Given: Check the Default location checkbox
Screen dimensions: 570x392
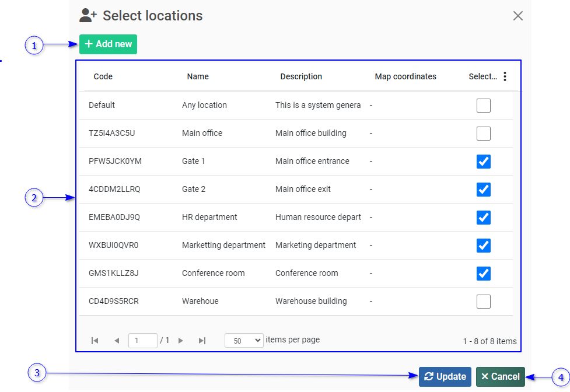Looking at the screenshot, I should tap(483, 106).
